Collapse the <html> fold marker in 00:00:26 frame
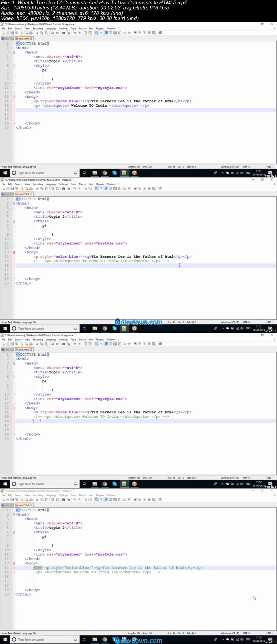 click(x=14, y=48)
